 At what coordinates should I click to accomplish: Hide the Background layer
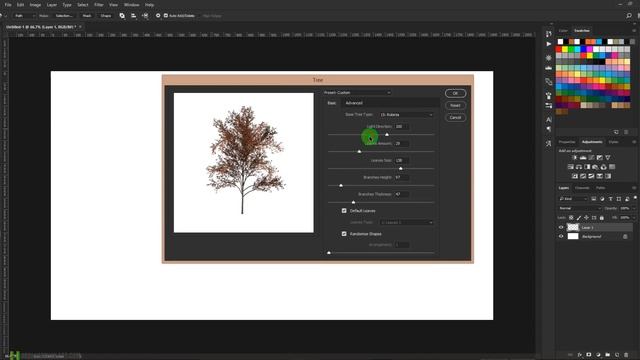pos(561,236)
